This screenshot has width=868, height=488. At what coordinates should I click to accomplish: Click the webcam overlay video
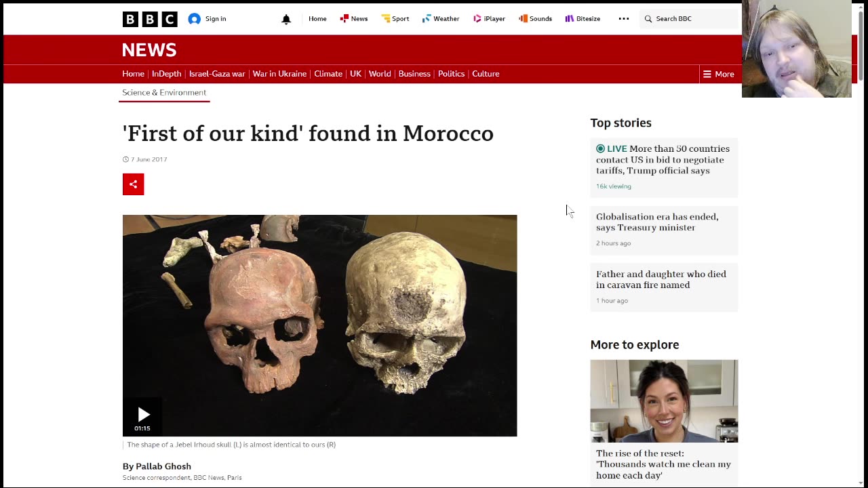796,49
